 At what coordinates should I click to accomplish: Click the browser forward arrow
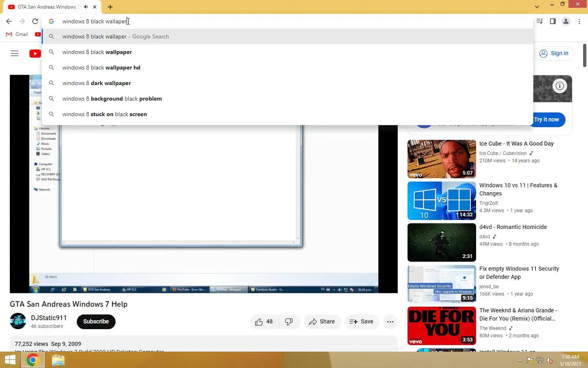(x=22, y=21)
